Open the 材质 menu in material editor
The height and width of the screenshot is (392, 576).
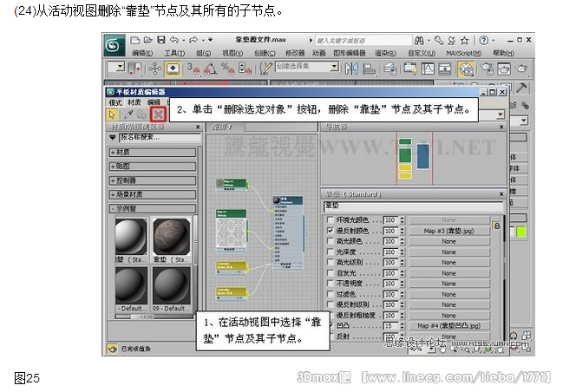(x=134, y=102)
